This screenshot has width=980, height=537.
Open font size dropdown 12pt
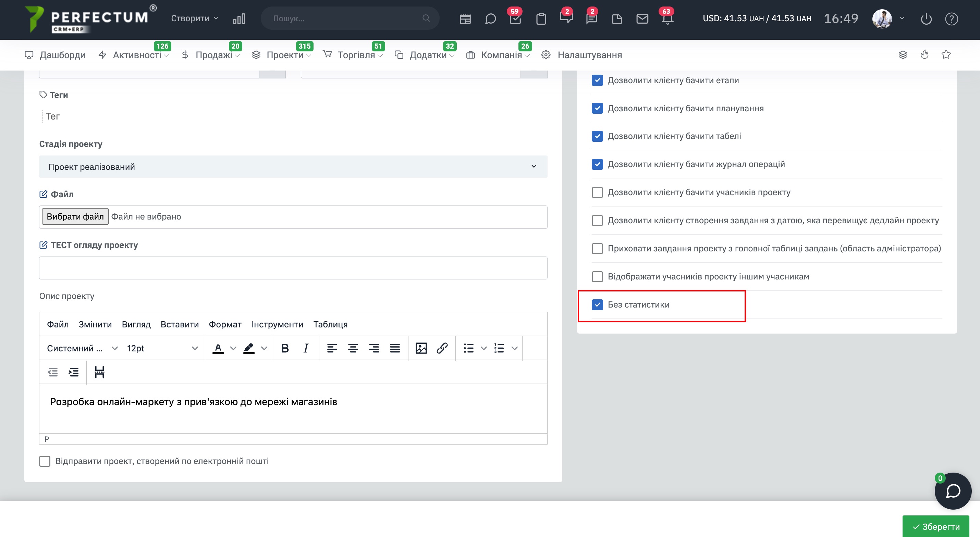(x=162, y=348)
